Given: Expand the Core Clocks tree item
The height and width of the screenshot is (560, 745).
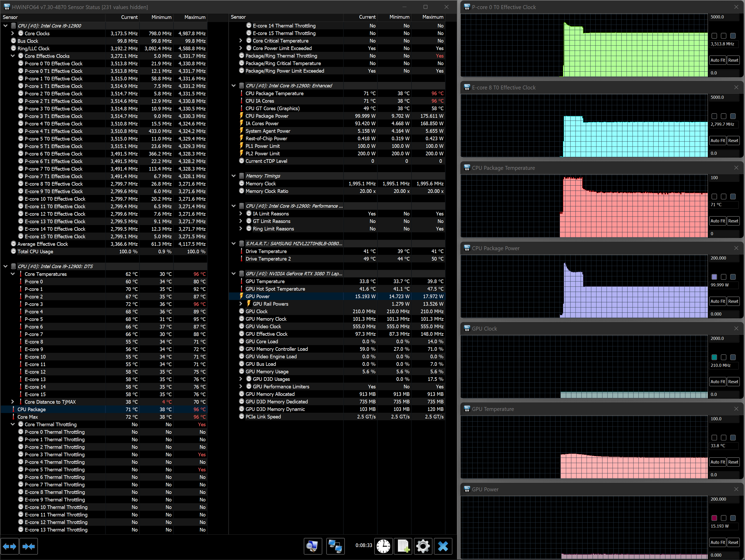Looking at the screenshot, I should 12,33.
